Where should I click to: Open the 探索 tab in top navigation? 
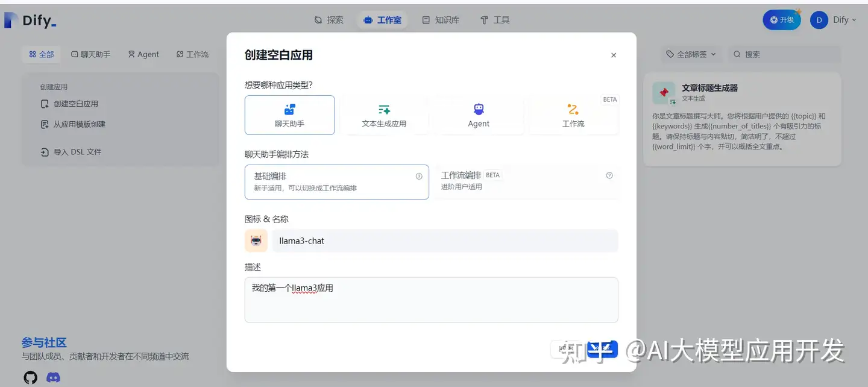pos(329,20)
